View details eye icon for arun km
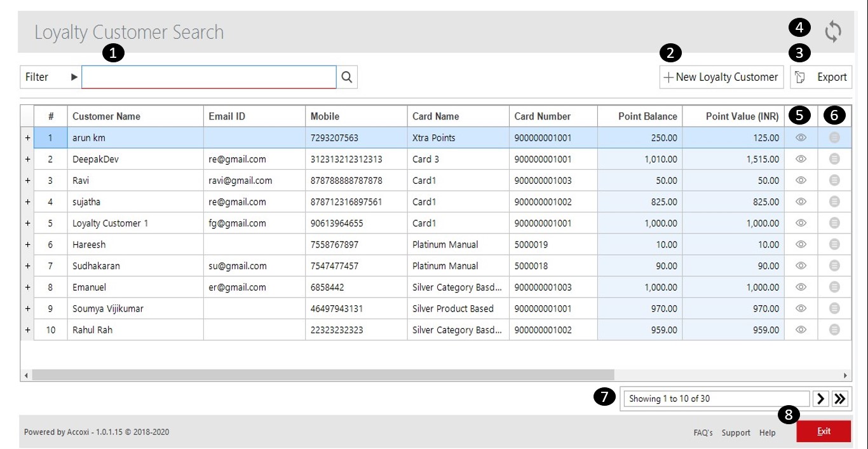Screen dimensions: 868x449 (801, 137)
